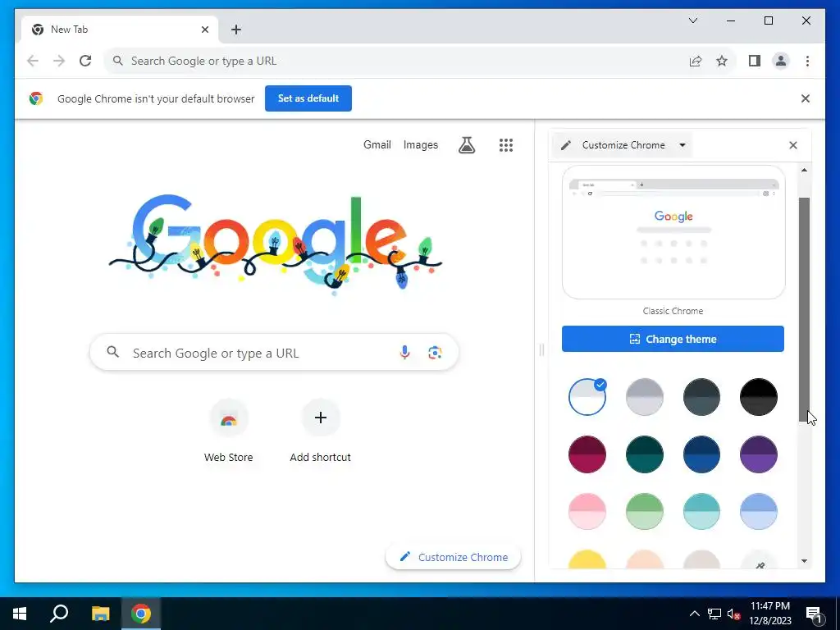Pick the light aqua teal swatch

coord(701,511)
